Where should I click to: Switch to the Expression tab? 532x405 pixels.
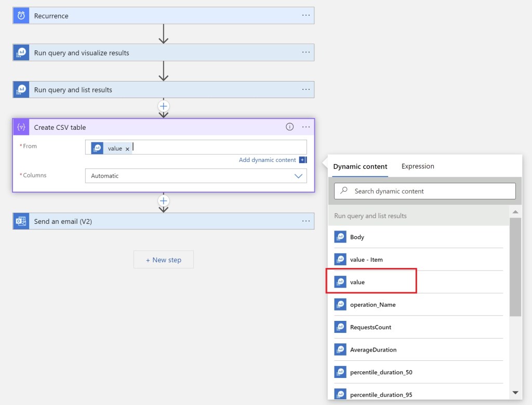coord(418,166)
